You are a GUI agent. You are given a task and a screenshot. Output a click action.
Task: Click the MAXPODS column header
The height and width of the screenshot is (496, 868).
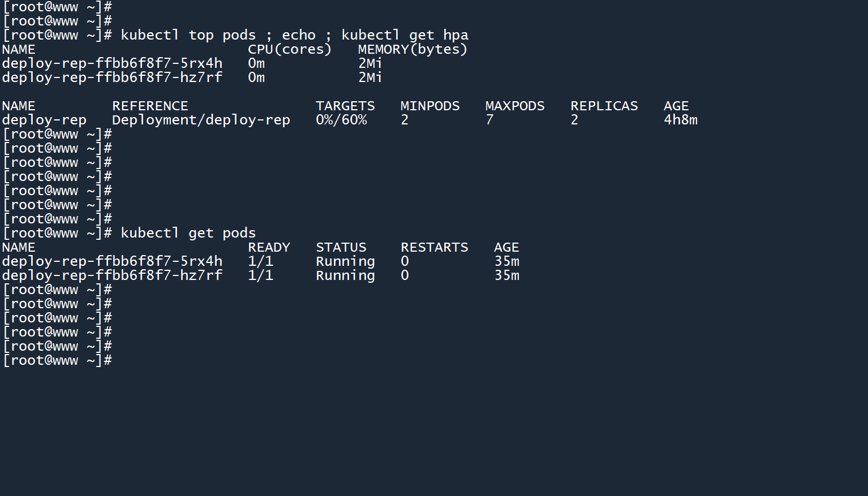pos(515,106)
